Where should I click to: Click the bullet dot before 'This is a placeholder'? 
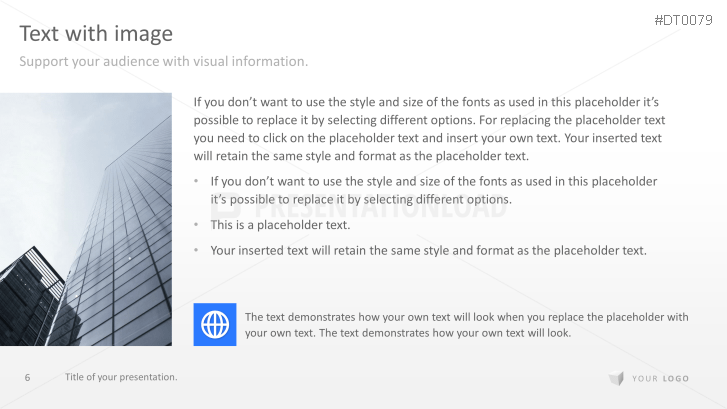(198, 225)
